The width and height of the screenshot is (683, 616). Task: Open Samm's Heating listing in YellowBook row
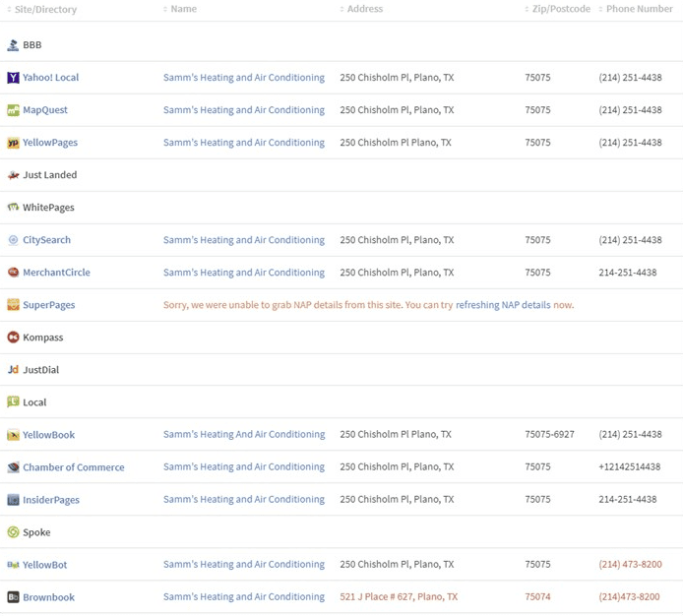coord(244,434)
